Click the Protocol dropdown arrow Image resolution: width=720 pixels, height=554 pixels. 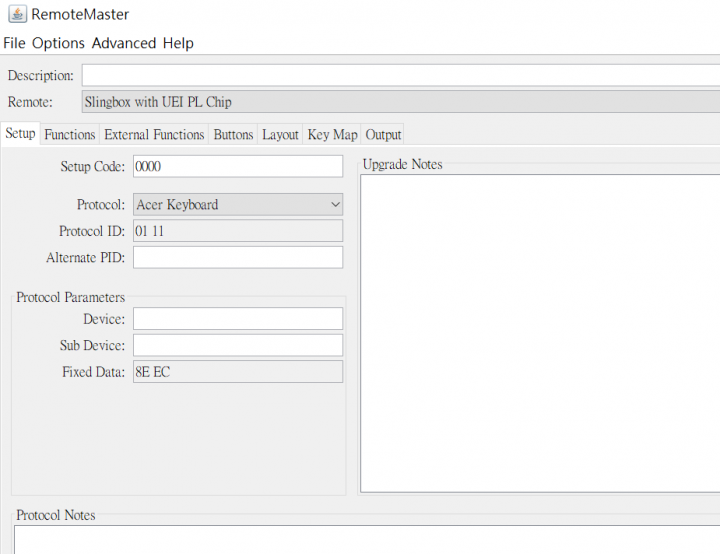(x=336, y=204)
